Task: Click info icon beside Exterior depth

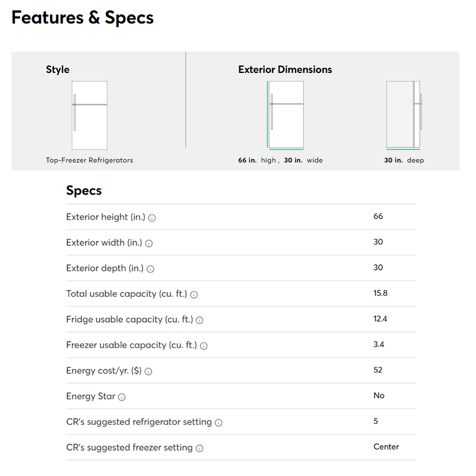Action: (x=150, y=269)
